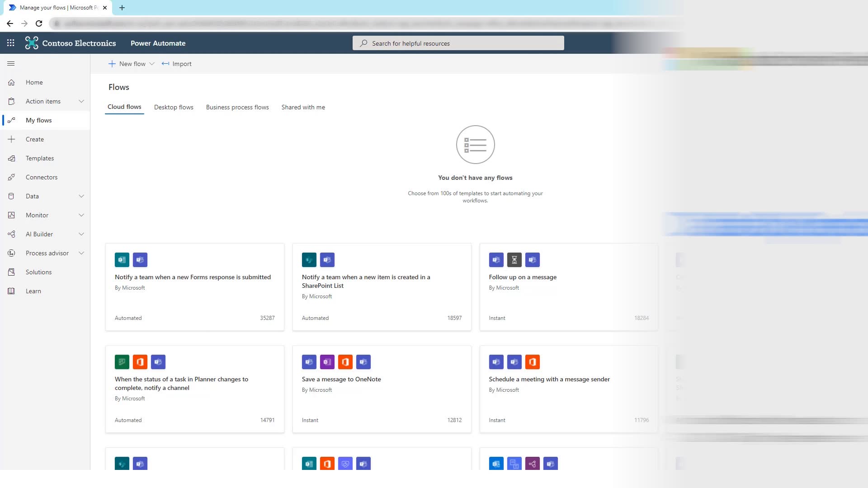Click the Import arrow icon
Image resolution: width=868 pixels, height=488 pixels.
[x=165, y=64]
